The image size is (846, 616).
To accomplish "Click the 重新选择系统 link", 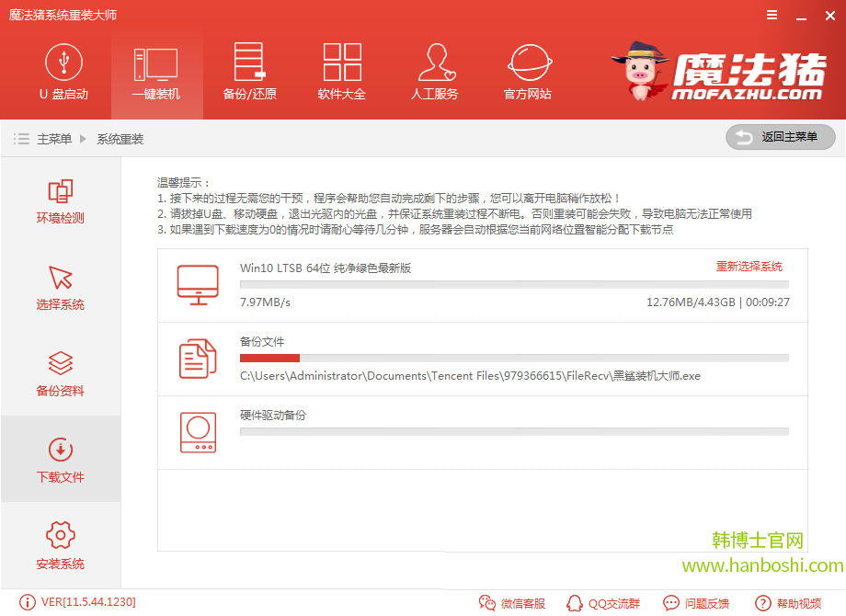I will tap(751, 265).
